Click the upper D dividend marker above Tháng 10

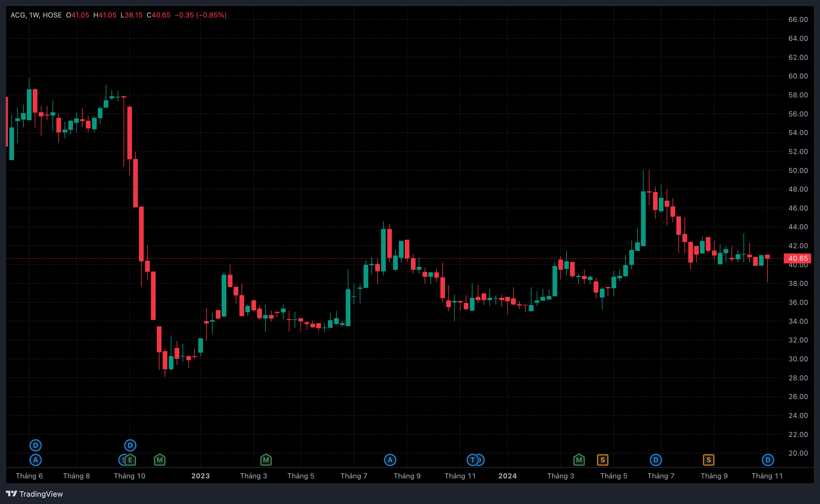tap(130, 445)
